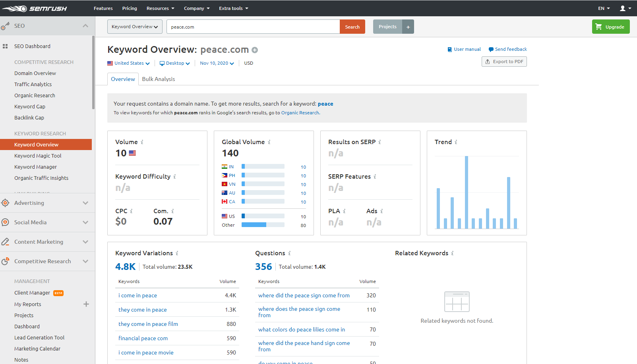Click 'where did the peace sign come from'
Image resolution: width=637 pixels, height=364 pixels.
point(304,295)
